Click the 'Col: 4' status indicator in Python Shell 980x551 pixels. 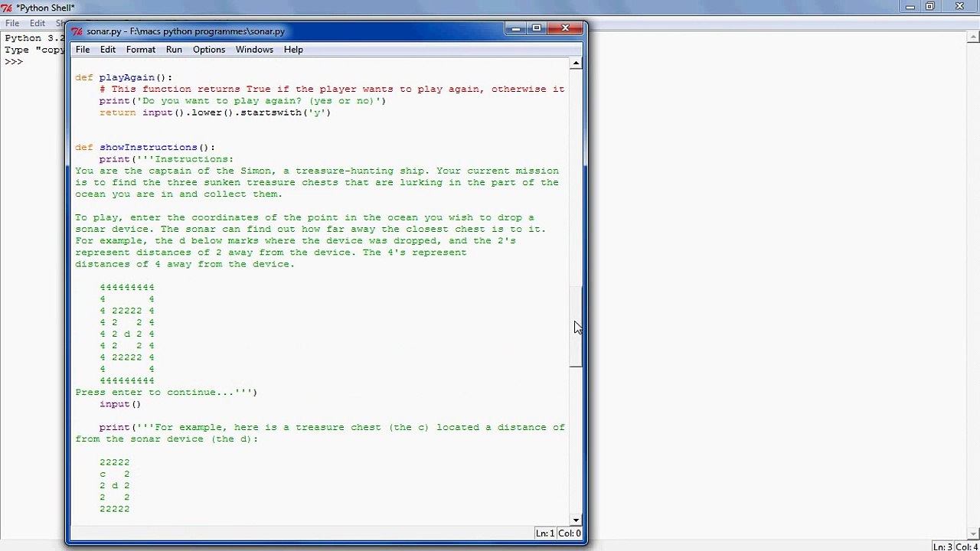click(x=966, y=546)
